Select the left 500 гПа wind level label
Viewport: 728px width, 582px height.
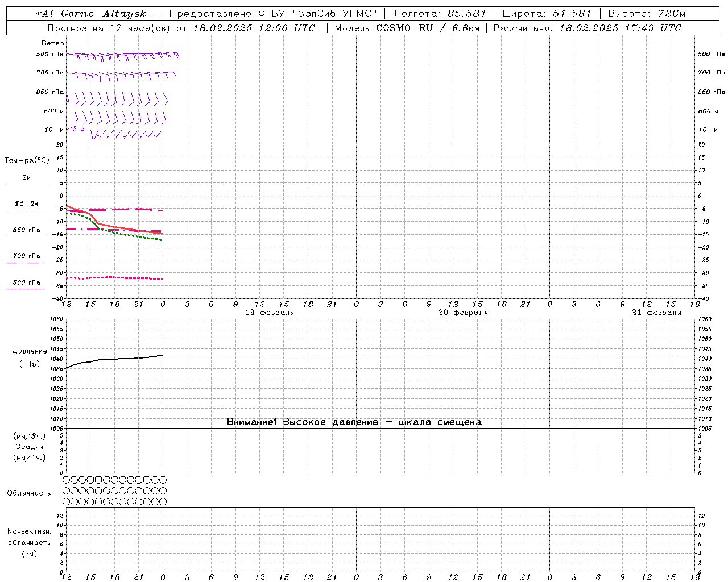click(x=50, y=54)
